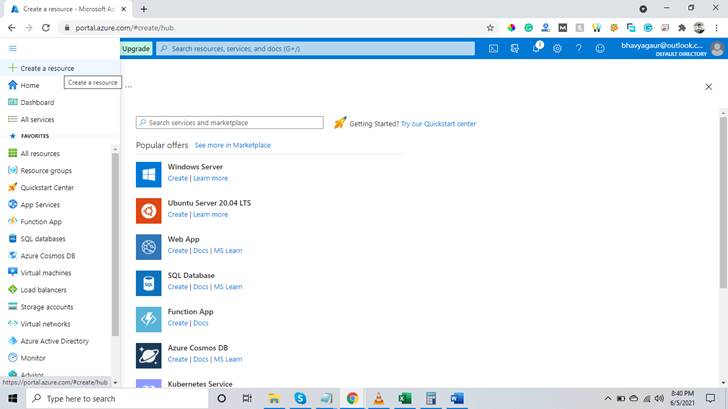Open Excel from the taskbar
Screen dimensions: 728x409
pyautogui.click(x=405, y=398)
